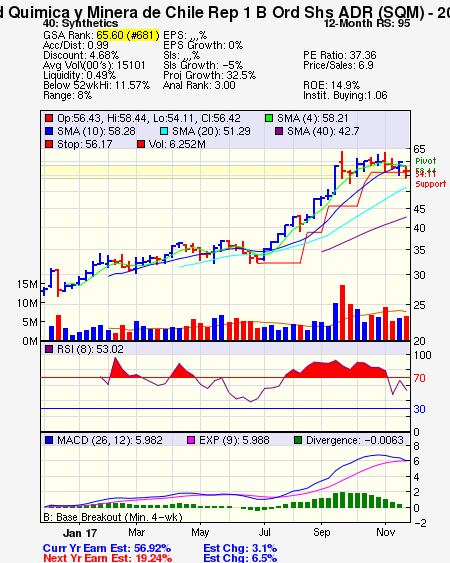Click the magenta EXP (9) legend swatch
450x563 pixels.
[x=191, y=440]
